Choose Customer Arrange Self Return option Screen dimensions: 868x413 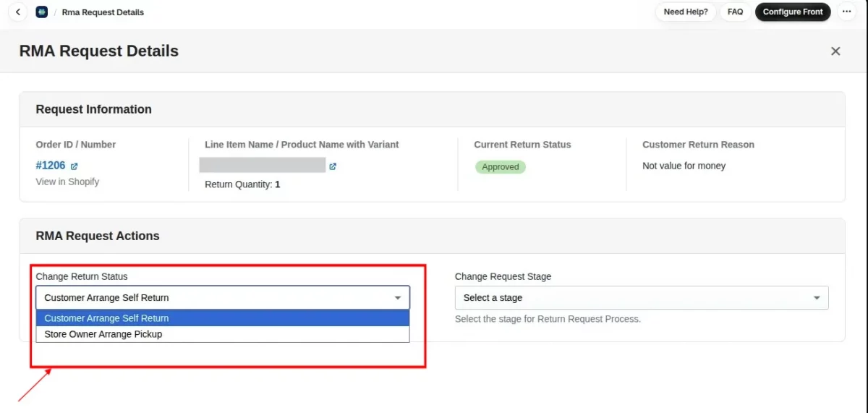point(223,318)
